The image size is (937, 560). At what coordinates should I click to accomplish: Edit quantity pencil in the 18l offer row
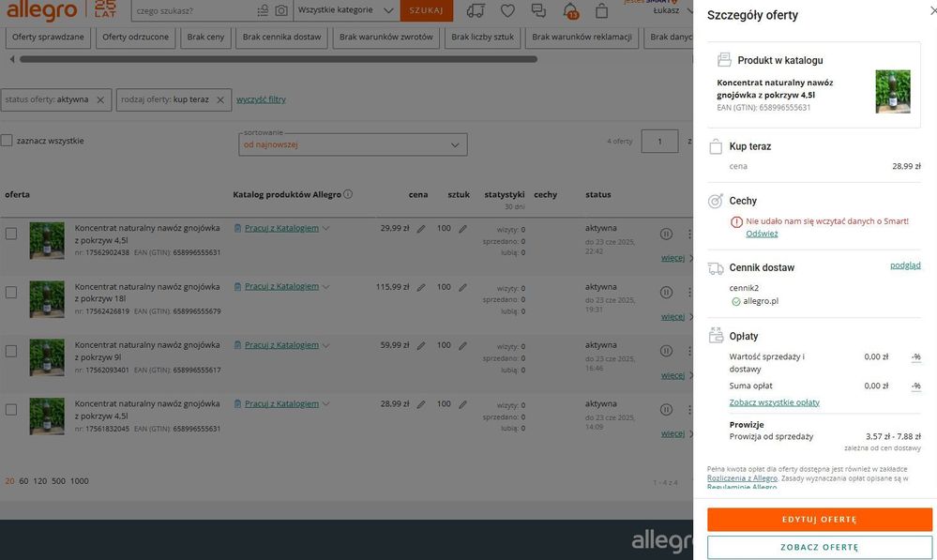click(463, 287)
